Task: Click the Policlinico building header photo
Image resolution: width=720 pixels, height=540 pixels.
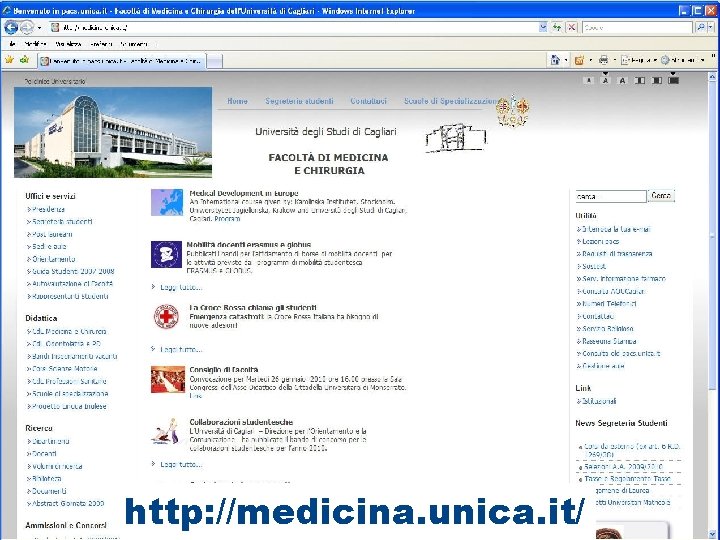Action: (113, 132)
